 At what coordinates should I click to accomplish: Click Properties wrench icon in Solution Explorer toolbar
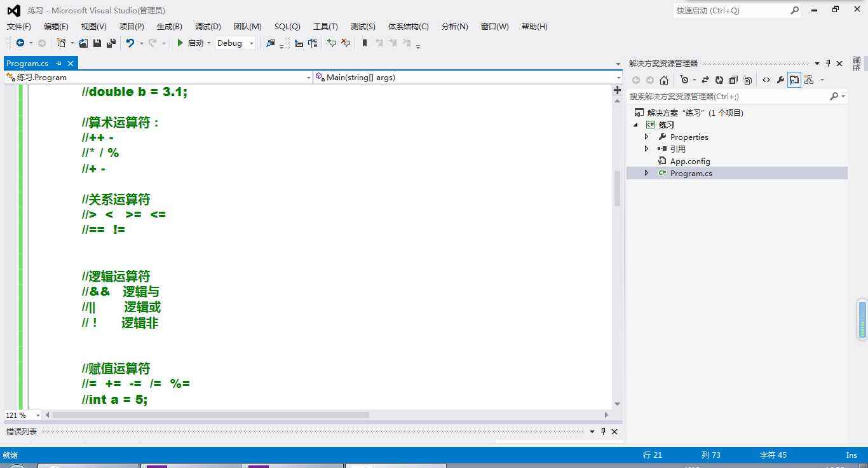(780, 80)
